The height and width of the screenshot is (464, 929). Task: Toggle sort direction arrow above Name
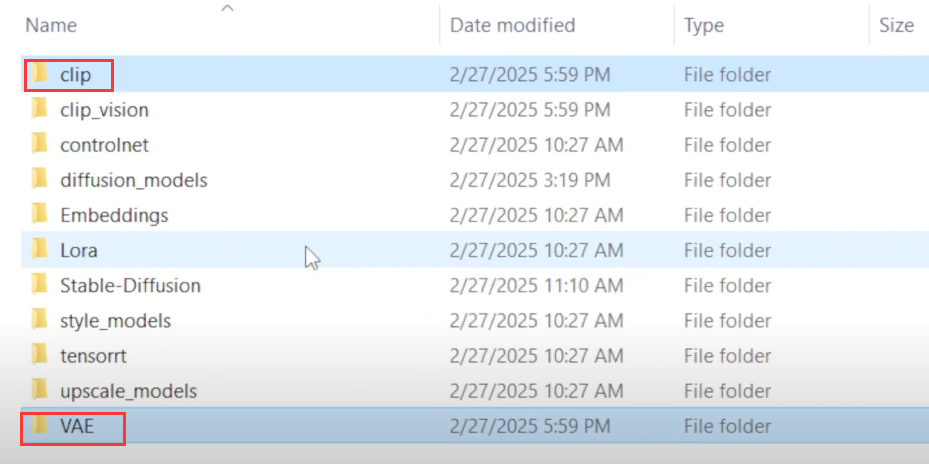[x=227, y=8]
